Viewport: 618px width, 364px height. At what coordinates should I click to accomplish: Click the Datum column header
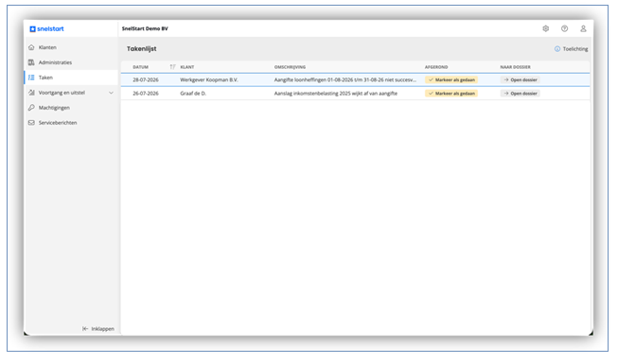point(141,67)
